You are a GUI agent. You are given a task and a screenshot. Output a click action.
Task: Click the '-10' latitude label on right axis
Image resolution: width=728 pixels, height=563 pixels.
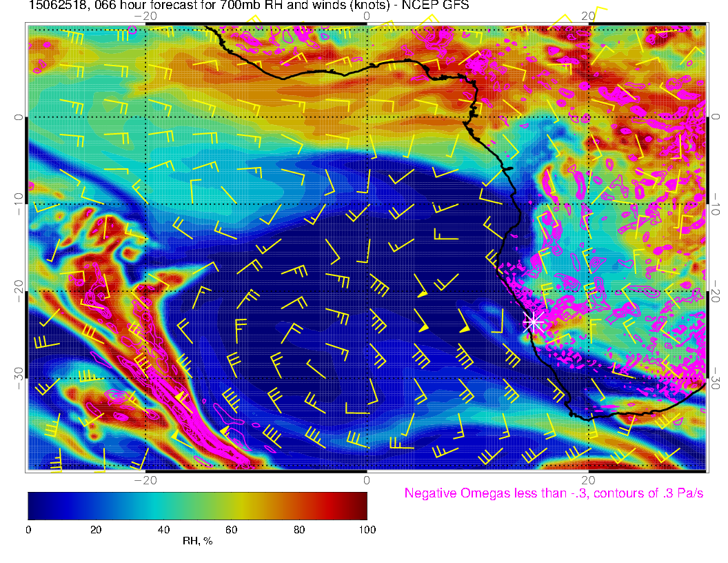click(716, 204)
